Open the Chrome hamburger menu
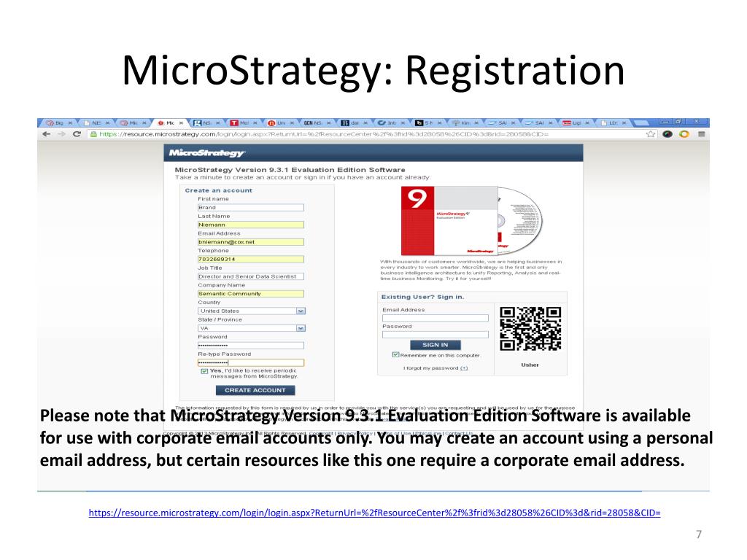 pyautogui.click(x=701, y=134)
